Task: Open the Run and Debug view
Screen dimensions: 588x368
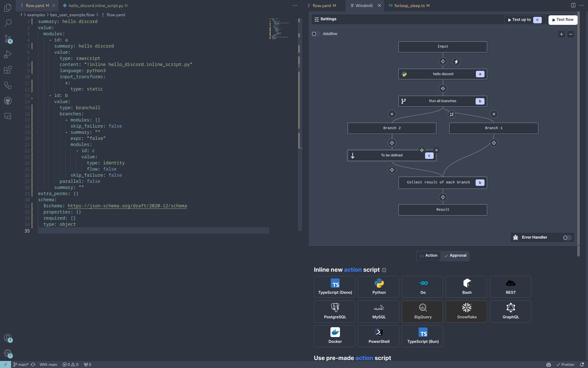Action: [x=8, y=54]
